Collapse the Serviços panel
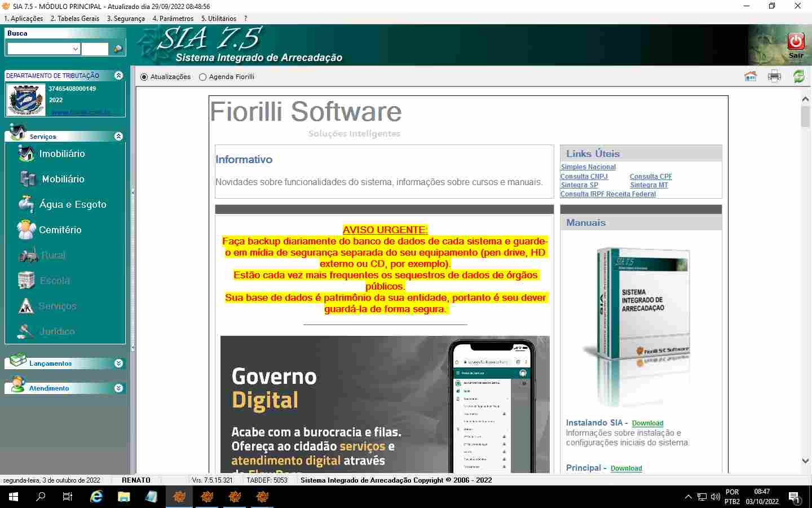Viewport: 812px width, 508px height. pos(118,137)
